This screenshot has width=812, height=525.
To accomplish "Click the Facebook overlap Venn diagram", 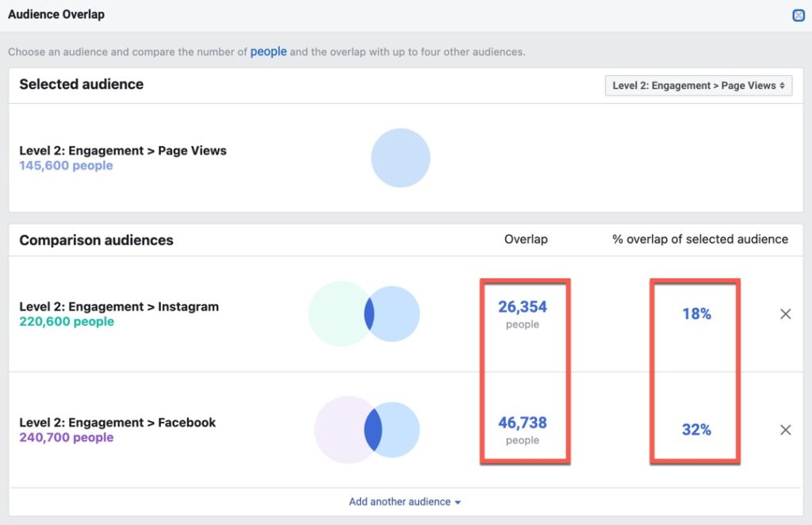I will pos(366,430).
